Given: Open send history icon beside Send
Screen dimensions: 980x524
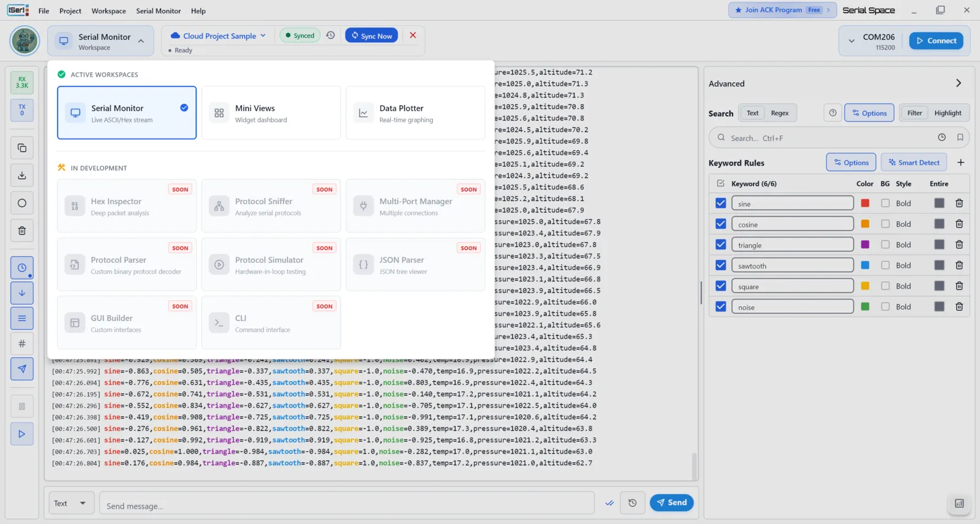Looking at the screenshot, I should (x=633, y=503).
